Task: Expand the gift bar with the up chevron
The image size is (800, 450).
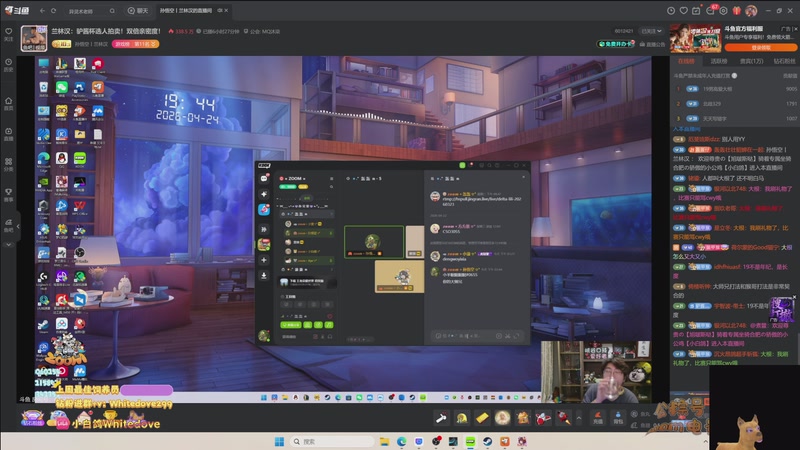Action: point(579,418)
